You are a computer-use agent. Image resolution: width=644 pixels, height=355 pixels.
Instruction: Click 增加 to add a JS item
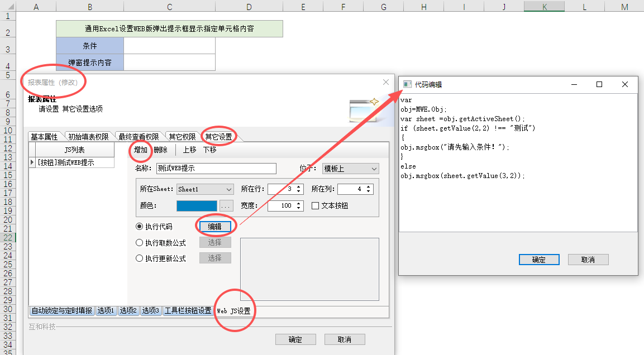(x=141, y=150)
